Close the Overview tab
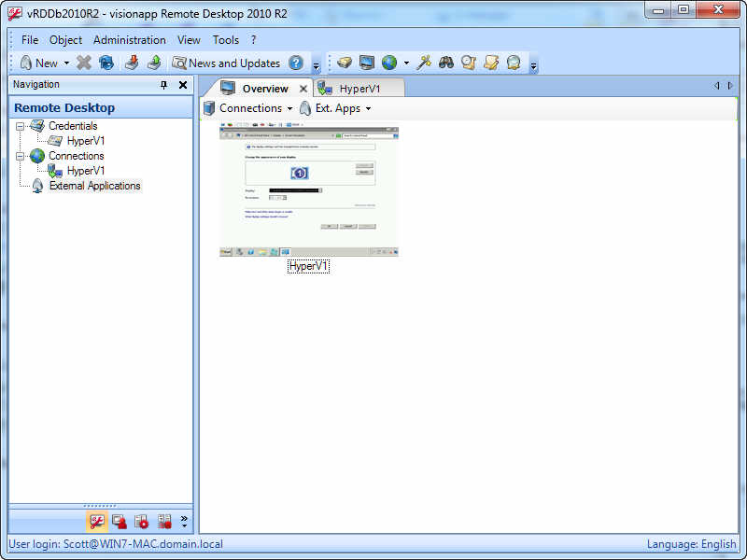Viewport: 747px width, 560px height. (x=303, y=89)
